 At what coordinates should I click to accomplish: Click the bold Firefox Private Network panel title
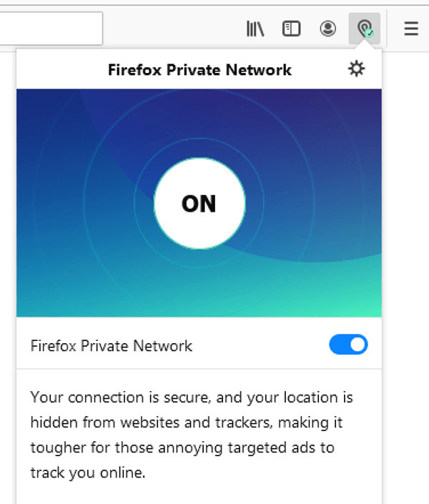coord(199,70)
